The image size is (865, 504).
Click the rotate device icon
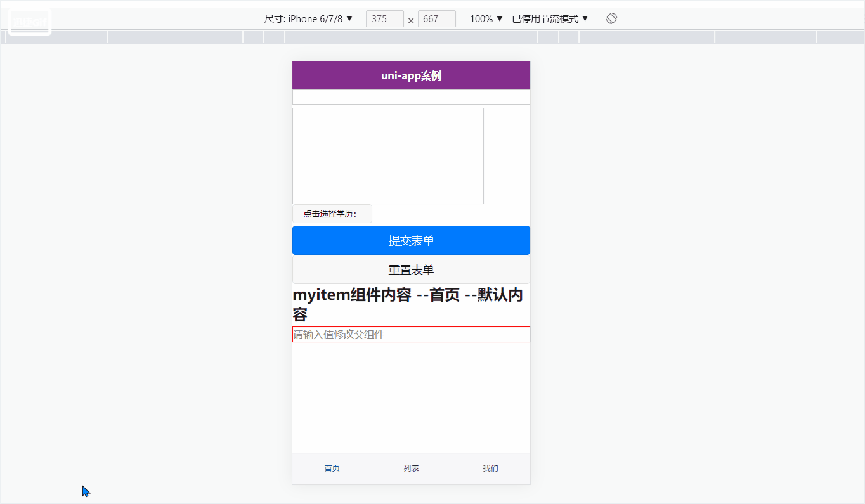click(611, 19)
